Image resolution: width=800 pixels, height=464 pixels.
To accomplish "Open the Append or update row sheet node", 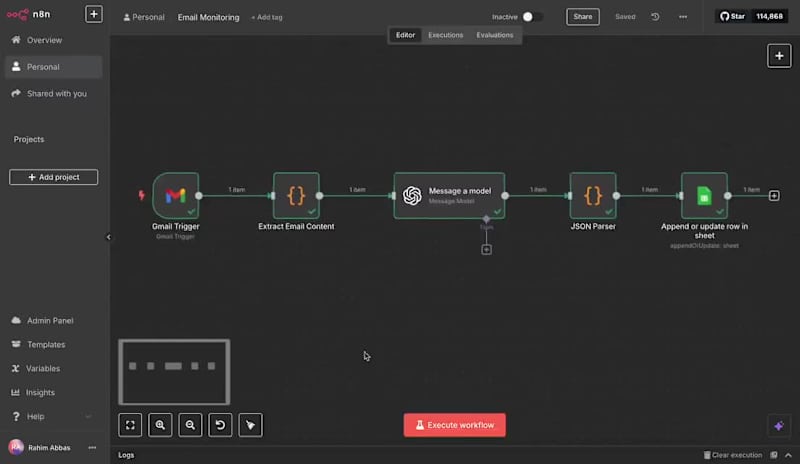I will (x=704, y=196).
